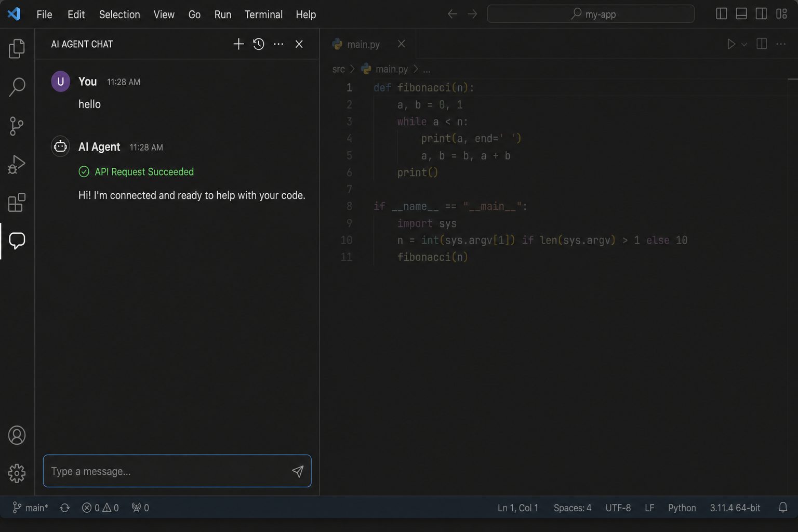Run the Python file

tap(731, 44)
